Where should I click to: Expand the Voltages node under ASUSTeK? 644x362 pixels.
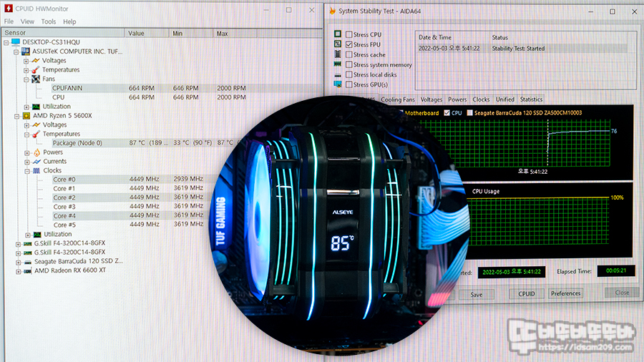coord(26,61)
